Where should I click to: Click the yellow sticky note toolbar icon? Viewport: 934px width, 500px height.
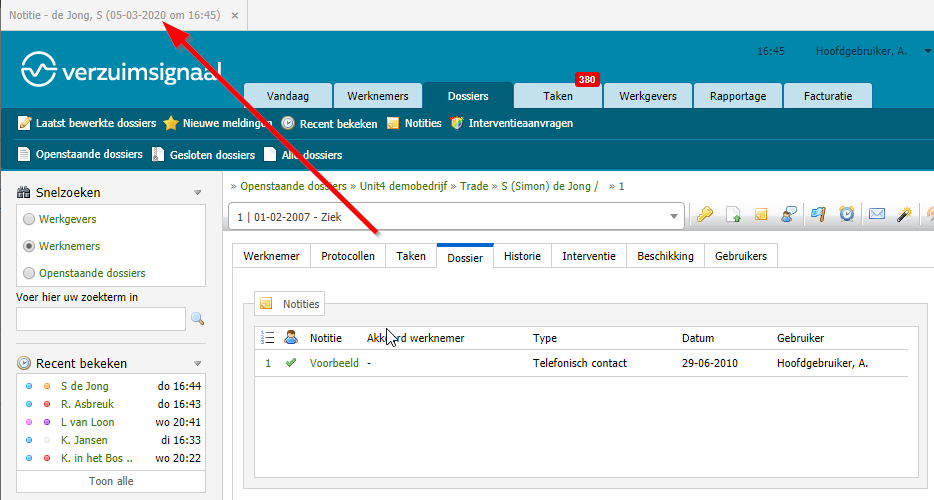pos(761,215)
